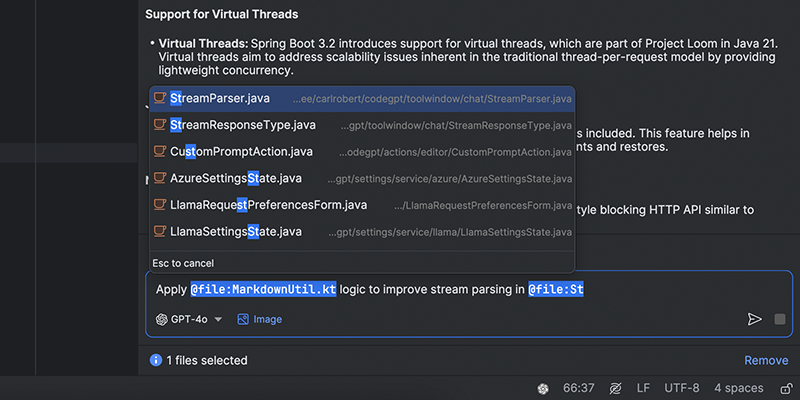
Task: Click the send message arrow icon
Action: click(754, 319)
